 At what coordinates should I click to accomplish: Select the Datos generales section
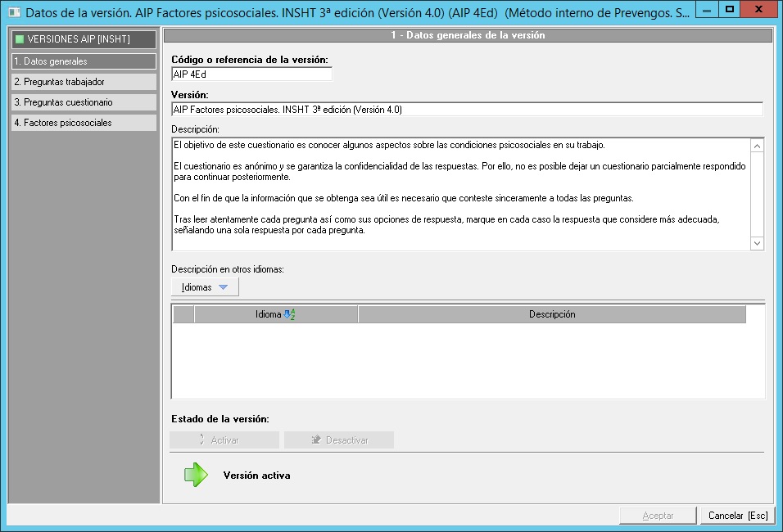83,61
